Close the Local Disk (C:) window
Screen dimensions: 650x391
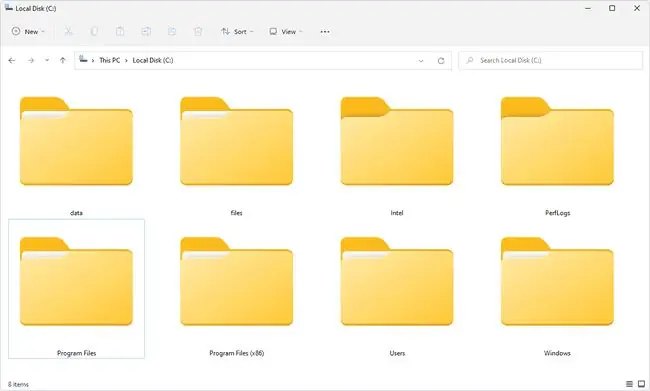point(637,8)
